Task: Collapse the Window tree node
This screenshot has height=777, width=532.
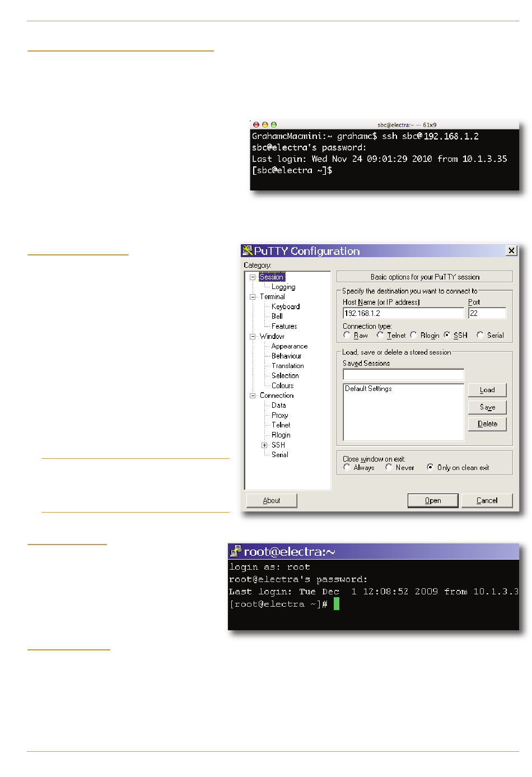Action: pos(253,336)
